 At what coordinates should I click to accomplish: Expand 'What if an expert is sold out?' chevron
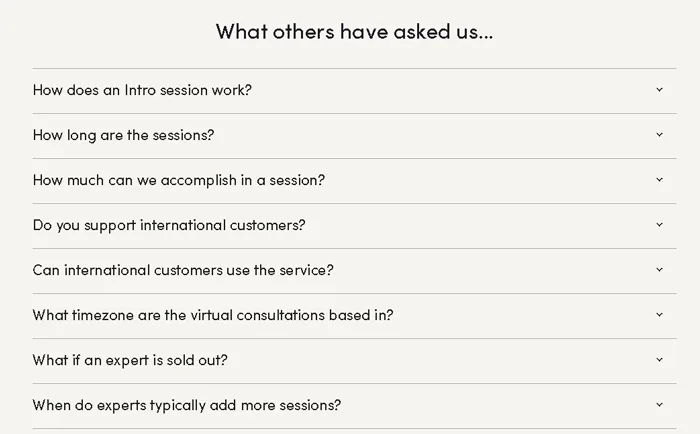click(659, 360)
